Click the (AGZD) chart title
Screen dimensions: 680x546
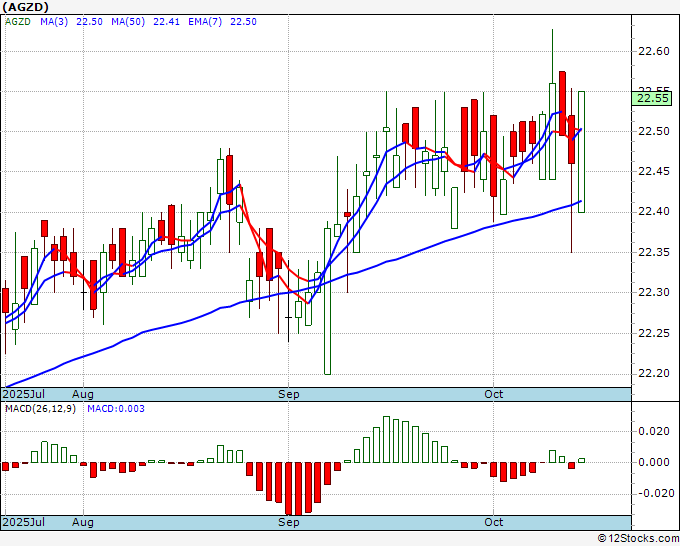[x=26, y=7]
